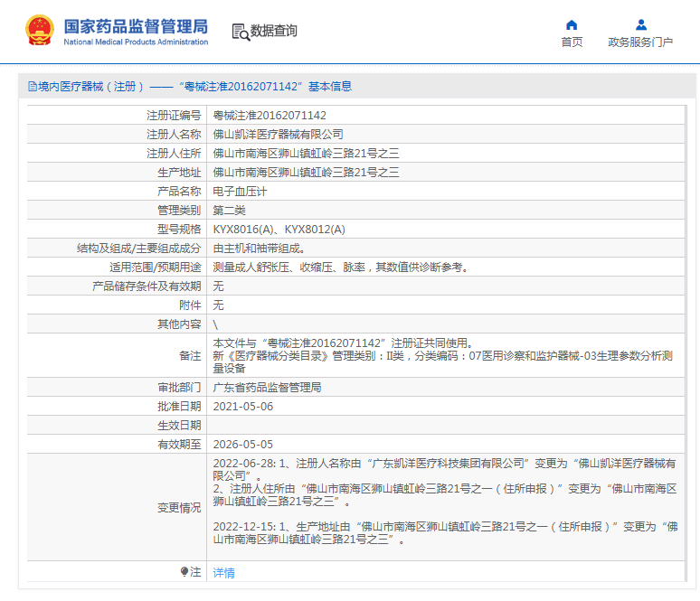Click the 有效期至 row label

(179, 445)
